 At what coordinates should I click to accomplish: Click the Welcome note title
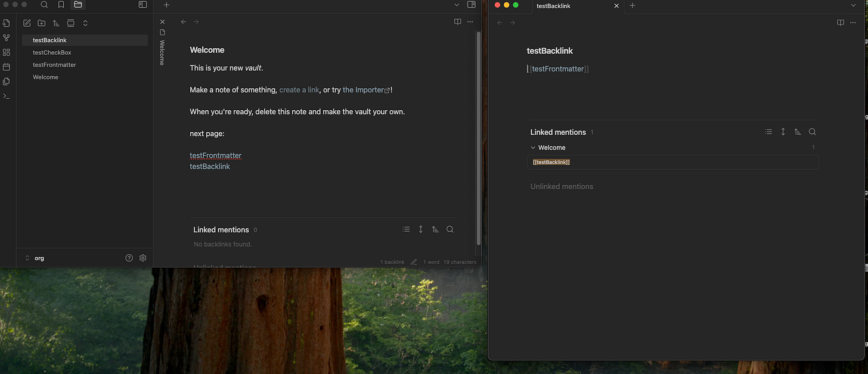click(207, 50)
